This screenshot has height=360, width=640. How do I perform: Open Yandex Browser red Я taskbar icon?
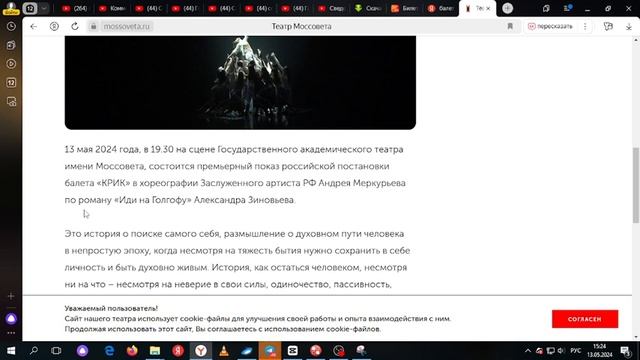[178, 351]
